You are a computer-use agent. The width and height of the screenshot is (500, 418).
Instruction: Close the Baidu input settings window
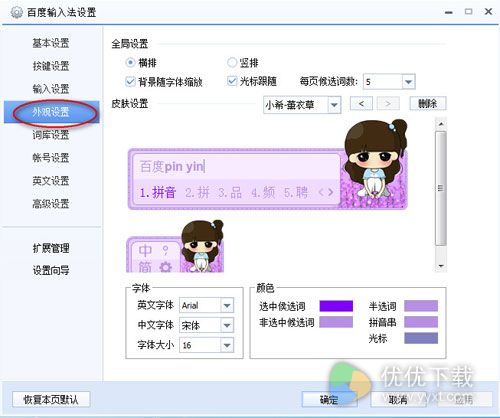click(x=488, y=12)
